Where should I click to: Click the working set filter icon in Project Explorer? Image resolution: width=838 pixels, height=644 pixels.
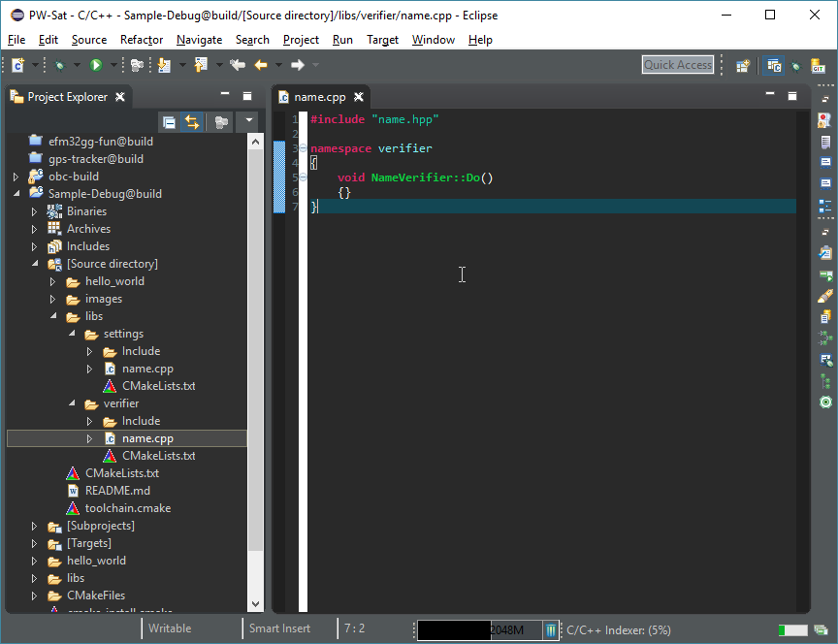[221, 123]
